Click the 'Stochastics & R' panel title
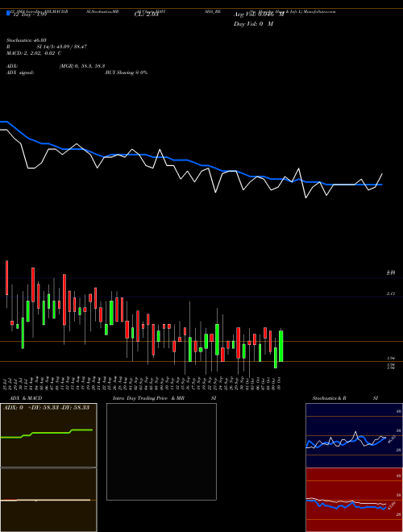The height and width of the screenshot is (532, 403). coord(329,398)
